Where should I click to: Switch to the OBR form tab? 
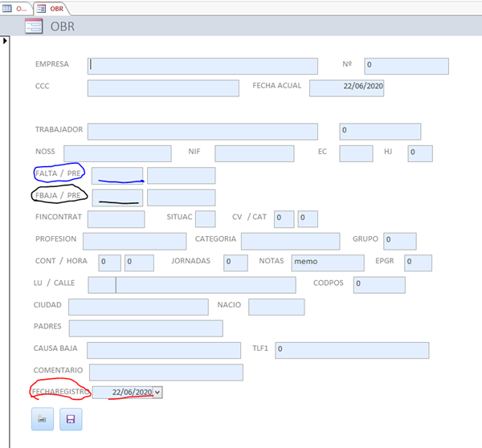51,9
